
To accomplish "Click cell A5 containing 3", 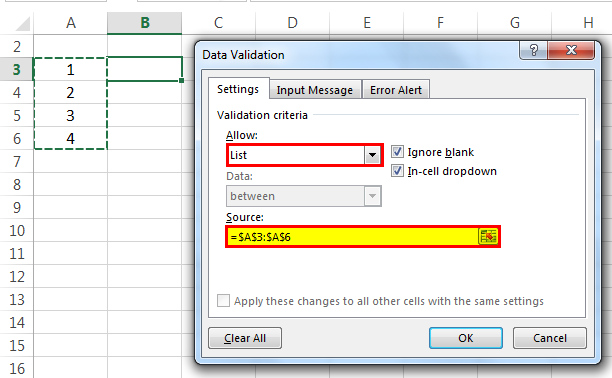I will click(70, 116).
